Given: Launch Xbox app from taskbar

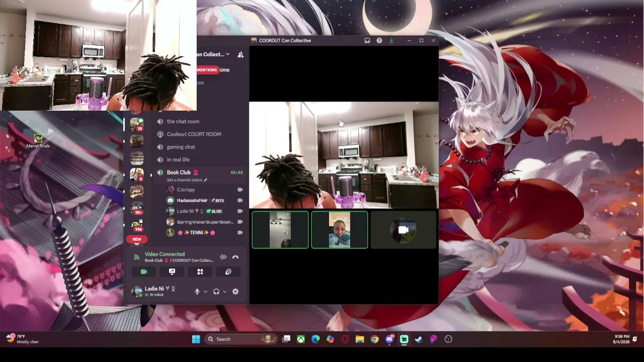Looking at the screenshot, I should click(x=301, y=339).
